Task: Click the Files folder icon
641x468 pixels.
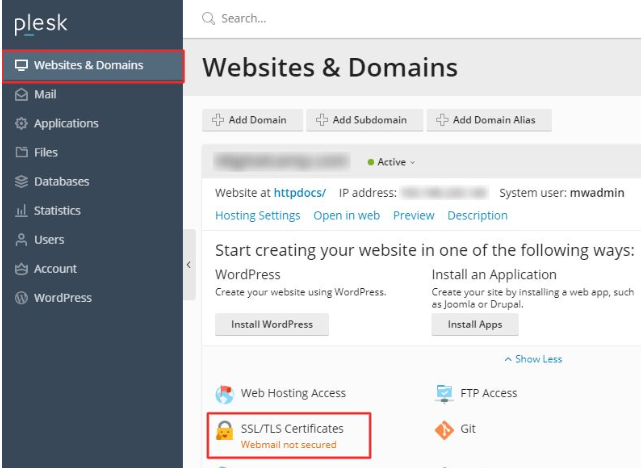Action: pos(21,152)
